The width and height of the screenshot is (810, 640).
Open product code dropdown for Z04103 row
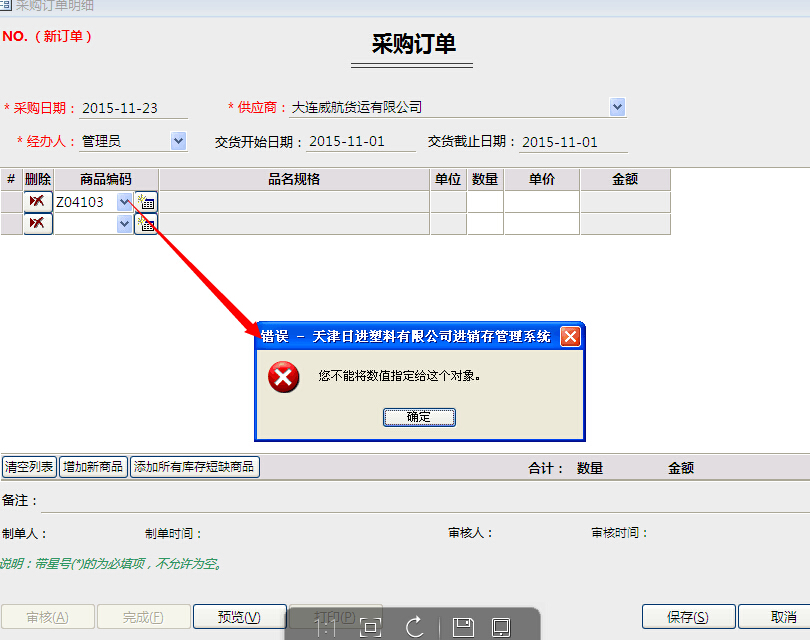[x=125, y=202]
